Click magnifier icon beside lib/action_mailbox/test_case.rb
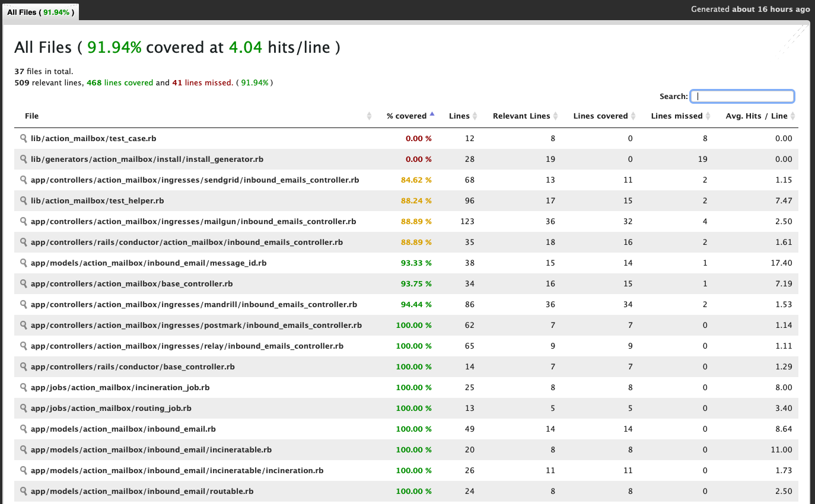This screenshot has height=504, width=815. (24, 138)
